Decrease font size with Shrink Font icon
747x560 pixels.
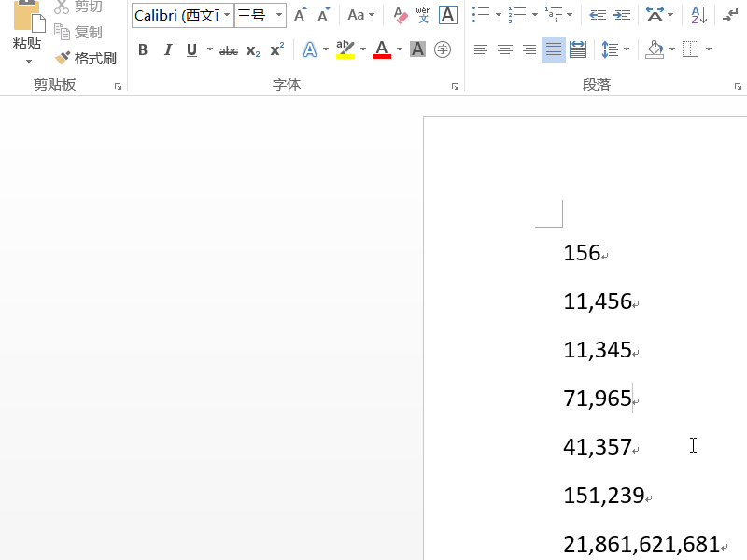(x=324, y=15)
